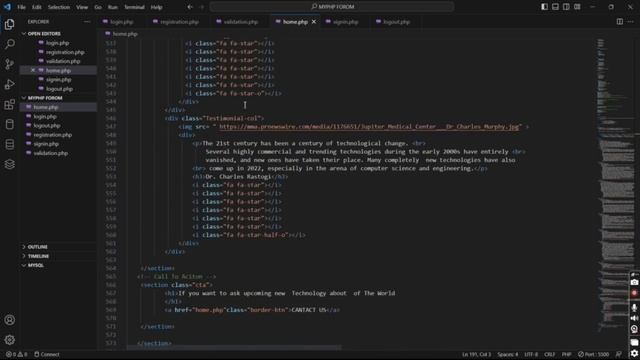Click the settings gear in recorder overlay
The image size is (640, 360).
(634, 353)
